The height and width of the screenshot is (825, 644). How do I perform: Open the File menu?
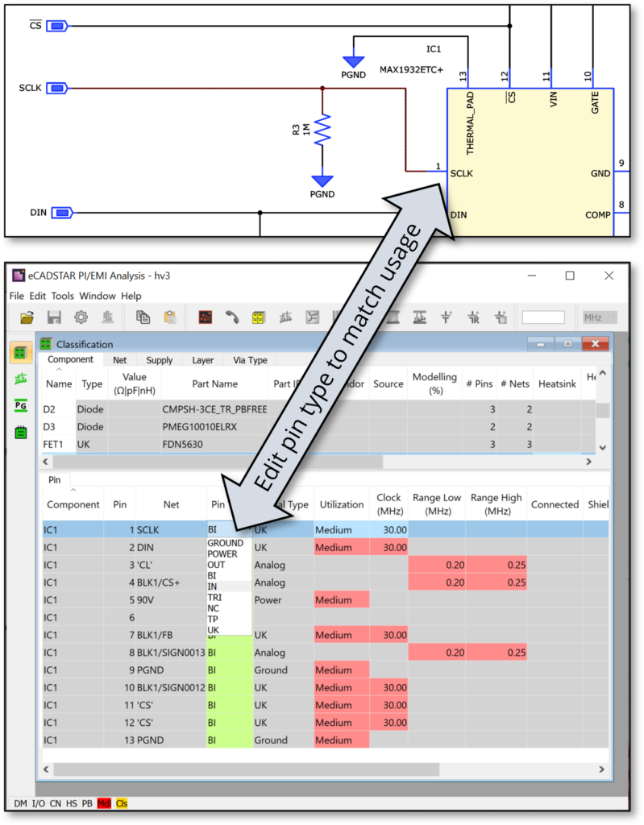[x=16, y=296]
